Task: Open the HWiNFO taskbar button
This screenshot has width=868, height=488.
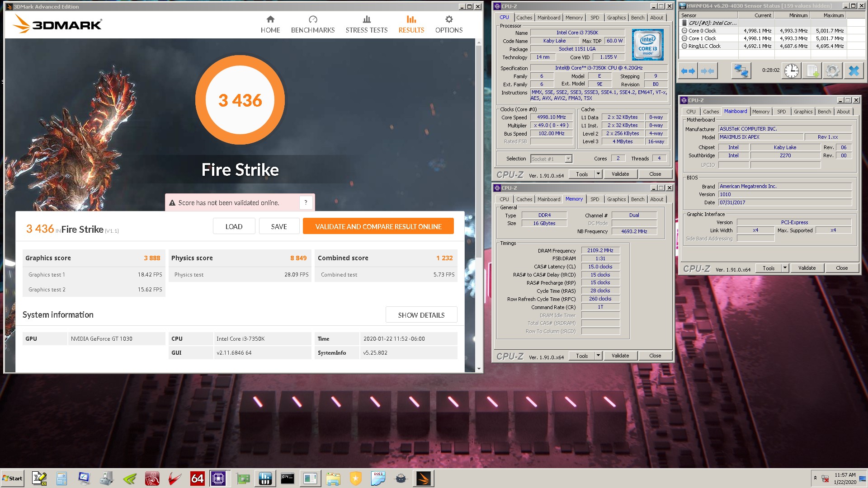Action: click(265, 479)
